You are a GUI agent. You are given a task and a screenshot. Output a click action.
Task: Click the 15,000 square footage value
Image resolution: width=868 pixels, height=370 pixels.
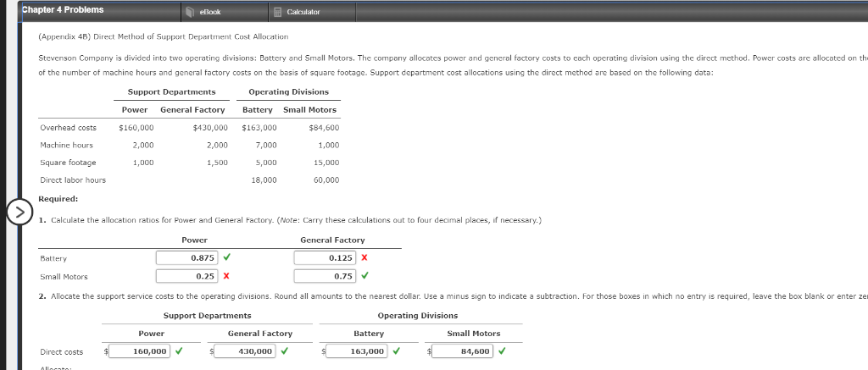(326, 163)
